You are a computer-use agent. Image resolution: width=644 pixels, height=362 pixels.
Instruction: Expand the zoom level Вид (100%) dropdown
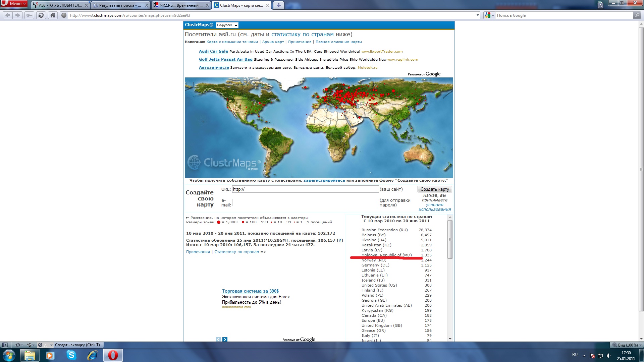(x=627, y=345)
